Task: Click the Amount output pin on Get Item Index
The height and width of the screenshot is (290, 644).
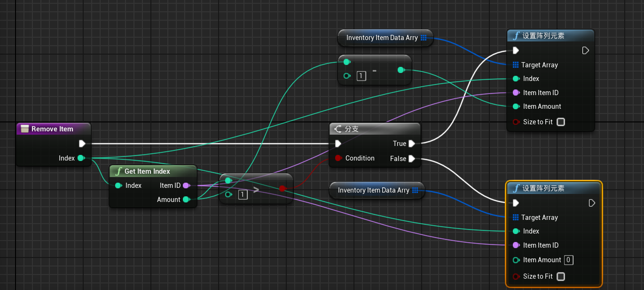Action: tap(186, 200)
